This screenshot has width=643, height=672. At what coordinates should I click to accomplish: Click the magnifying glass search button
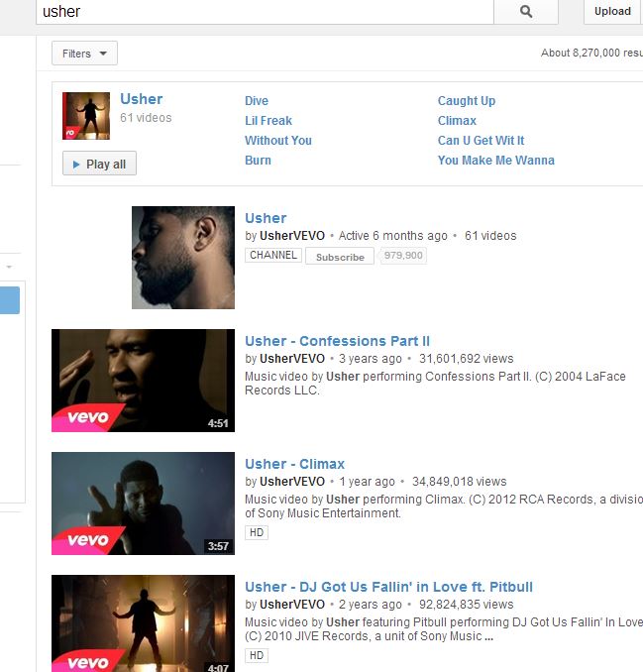(526, 12)
